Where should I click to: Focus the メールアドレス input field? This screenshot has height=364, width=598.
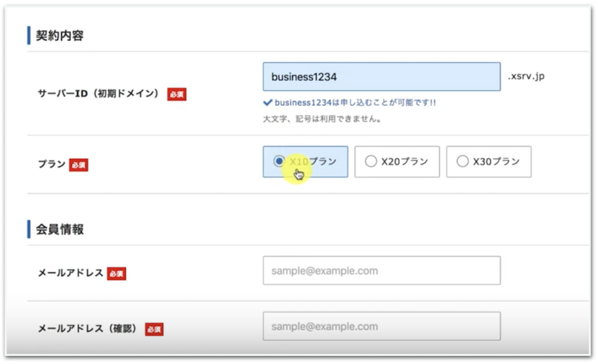381,271
